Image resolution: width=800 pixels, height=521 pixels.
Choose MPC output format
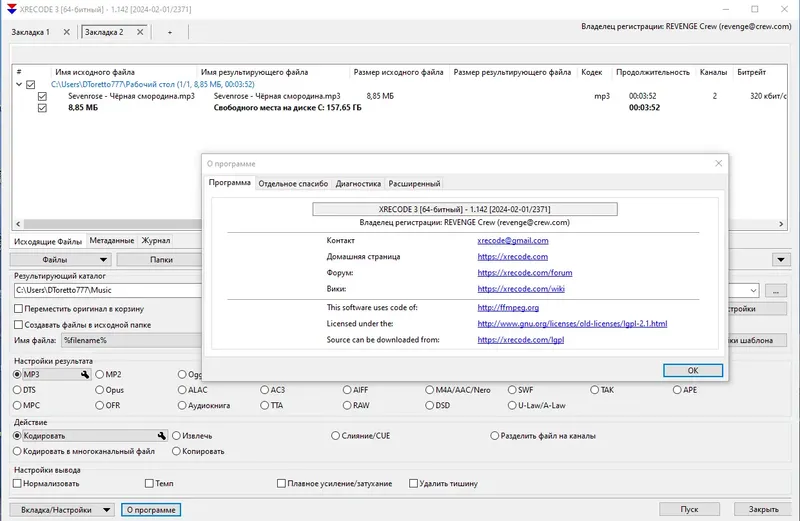pyautogui.click(x=17, y=405)
